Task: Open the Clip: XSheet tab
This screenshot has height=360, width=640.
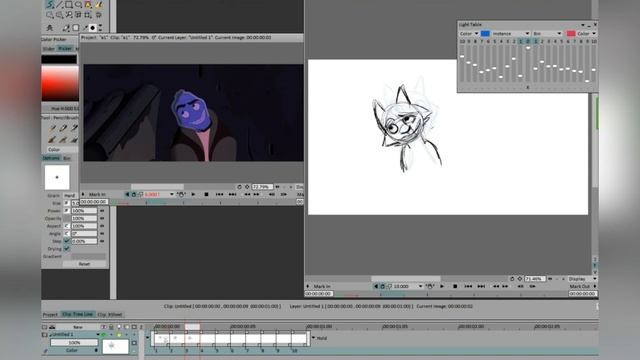Action: (x=110, y=315)
